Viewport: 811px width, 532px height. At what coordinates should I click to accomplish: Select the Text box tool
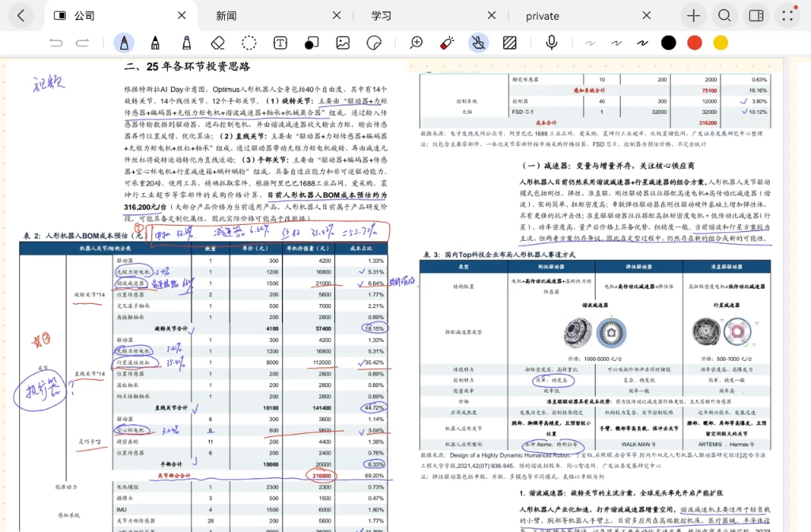[280, 43]
